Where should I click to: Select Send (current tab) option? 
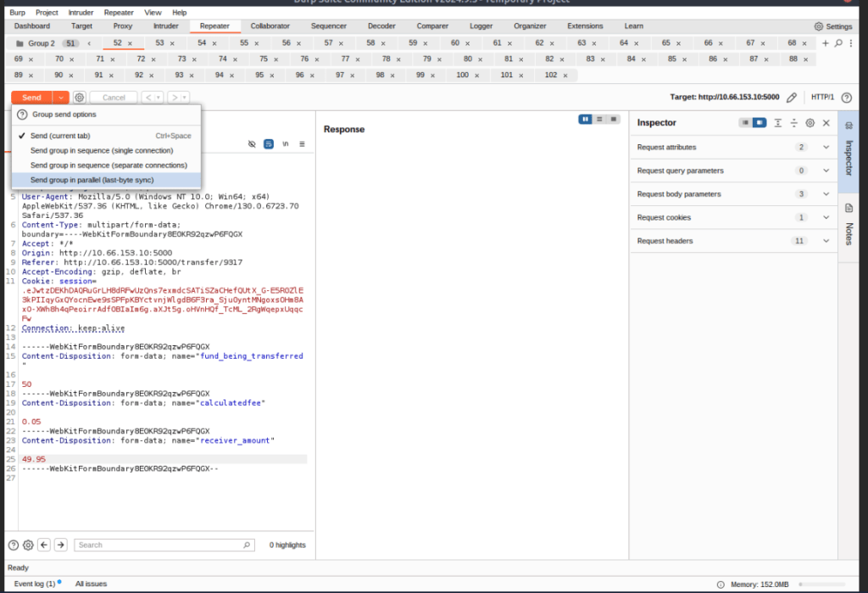[x=106, y=136]
